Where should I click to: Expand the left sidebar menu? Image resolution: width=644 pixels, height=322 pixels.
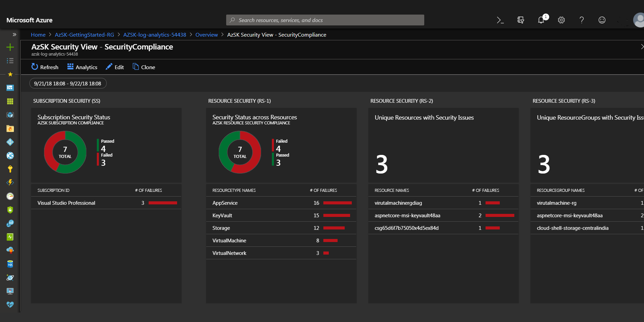14,35
